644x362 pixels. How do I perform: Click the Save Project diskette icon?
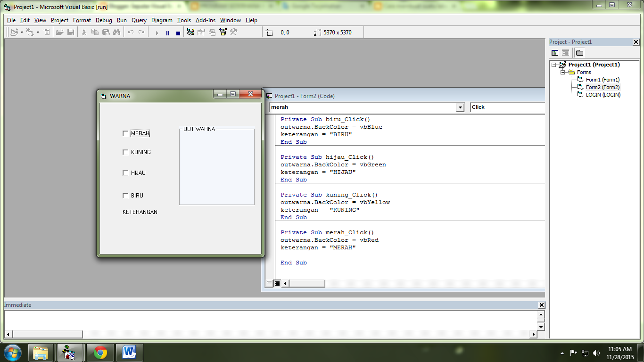(71, 32)
